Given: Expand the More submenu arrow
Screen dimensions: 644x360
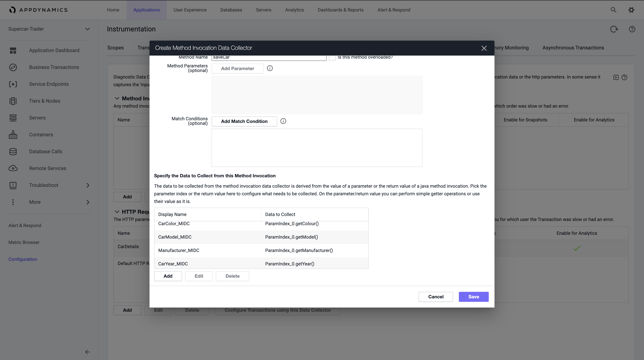Looking at the screenshot, I should (88, 202).
